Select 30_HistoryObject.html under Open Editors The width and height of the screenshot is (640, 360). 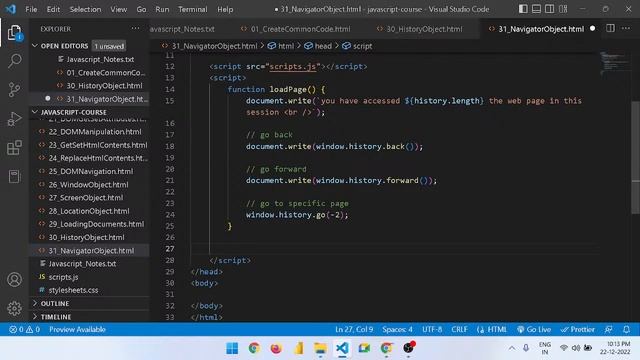click(x=104, y=86)
